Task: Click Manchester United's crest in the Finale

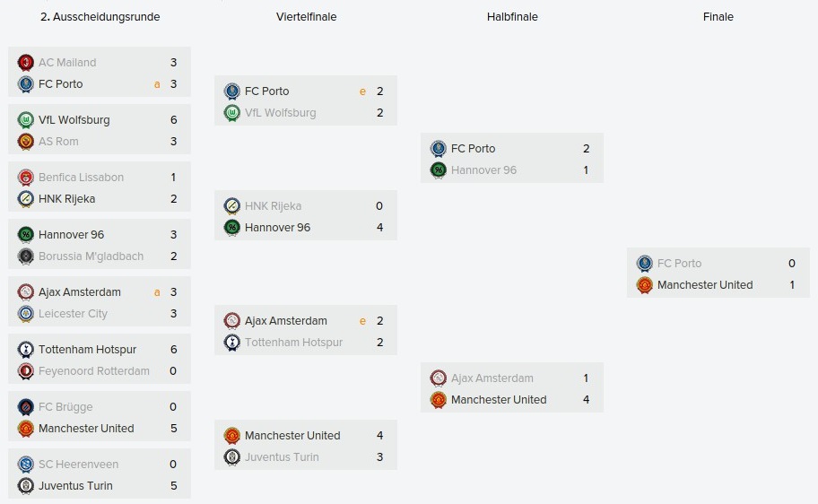Action: coord(644,285)
